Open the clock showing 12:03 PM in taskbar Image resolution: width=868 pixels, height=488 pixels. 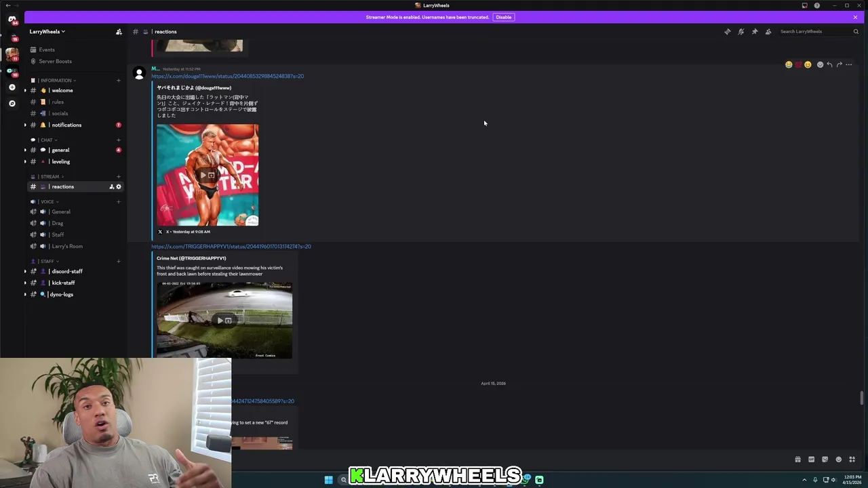[852, 479]
